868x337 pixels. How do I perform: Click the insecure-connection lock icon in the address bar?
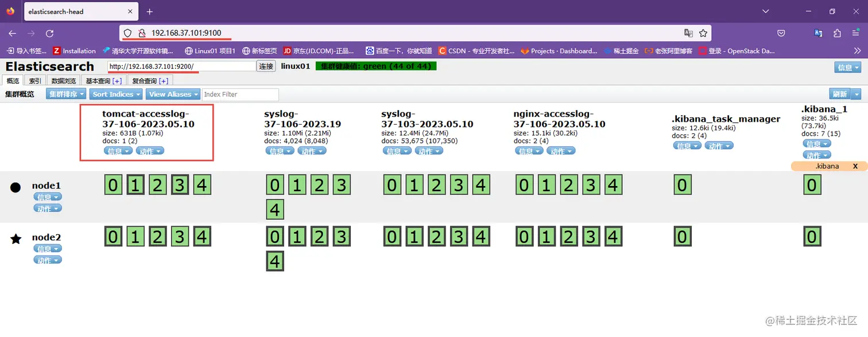(x=142, y=33)
